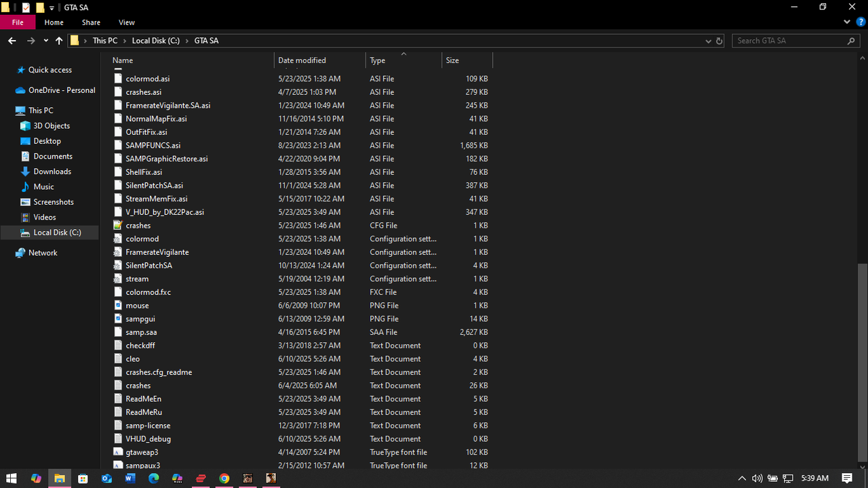The width and height of the screenshot is (868, 488).
Task: Open the Windows Start menu
Action: click(x=12, y=479)
